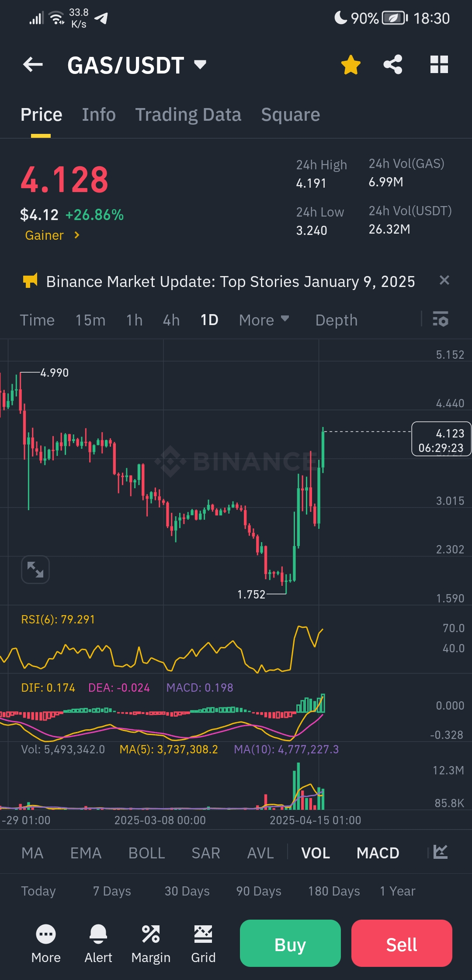Open the Binance Market Update announcement

tap(230, 282)
